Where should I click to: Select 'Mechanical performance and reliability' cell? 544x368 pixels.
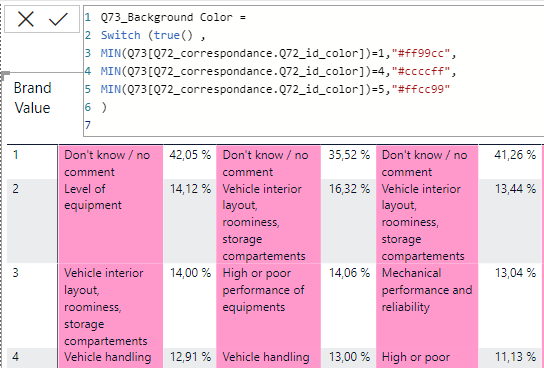pyautogui.click(x=427, y=306)
